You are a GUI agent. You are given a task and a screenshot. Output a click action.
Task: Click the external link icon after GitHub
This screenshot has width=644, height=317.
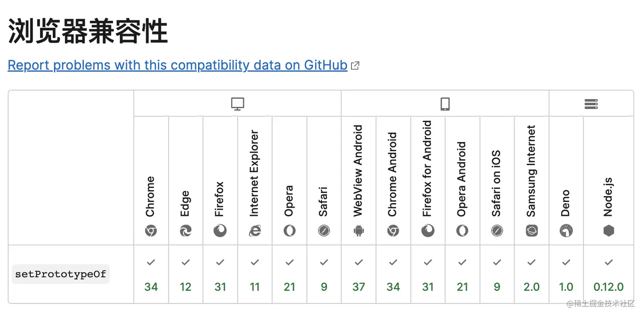pyautogui.click(x=355, y=66)
